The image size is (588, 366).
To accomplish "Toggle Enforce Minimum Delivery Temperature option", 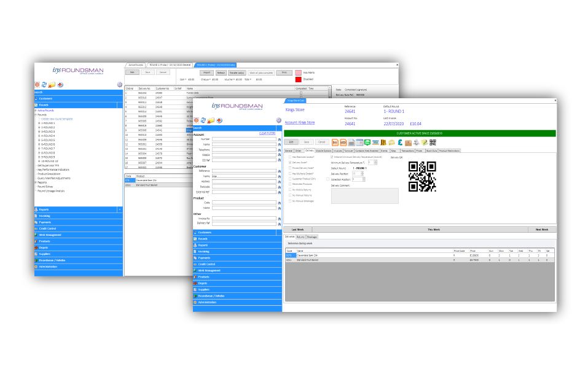I will click(x=332, y=156).
